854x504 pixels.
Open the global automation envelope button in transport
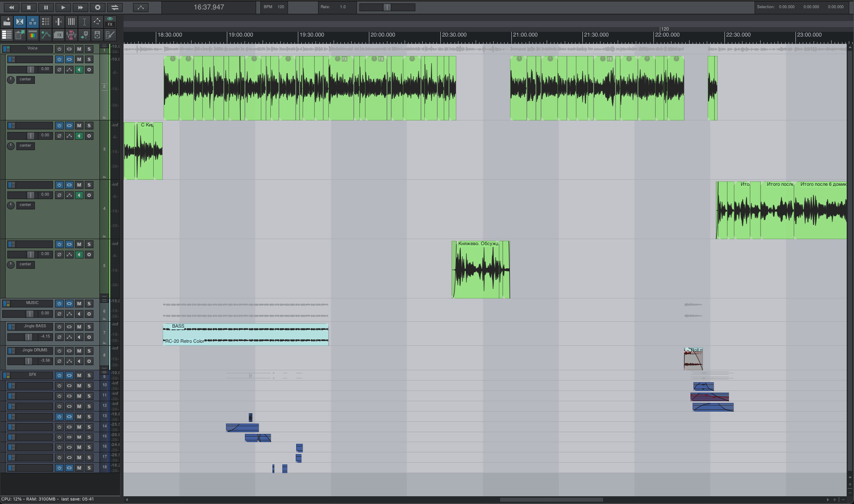pos(141,7)
